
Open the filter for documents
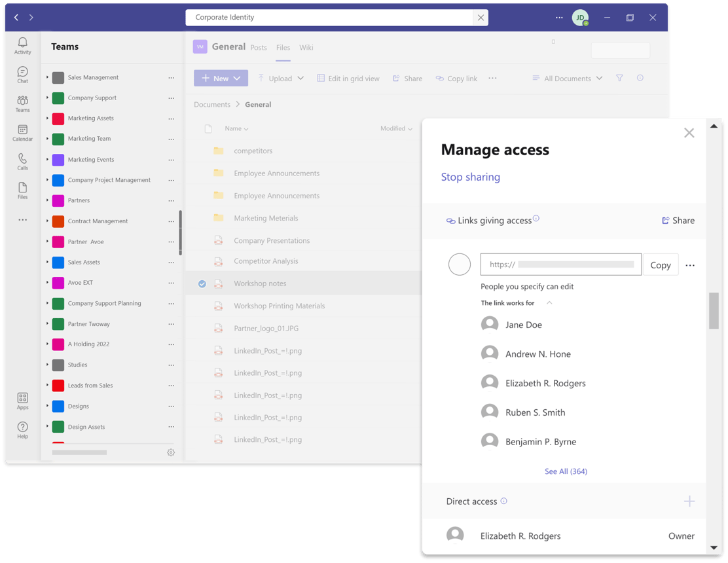[619, 78]
